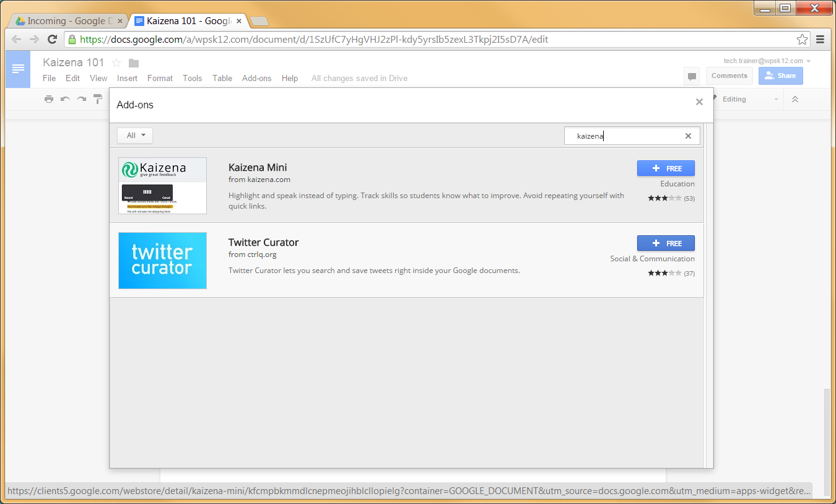The image size is (836, 504).
Task: Click the browser back arrow
Action: point(17,40)
